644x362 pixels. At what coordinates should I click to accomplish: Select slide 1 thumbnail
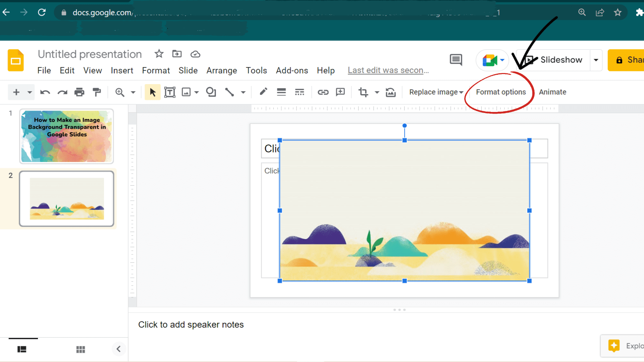[x=66, y=136]
